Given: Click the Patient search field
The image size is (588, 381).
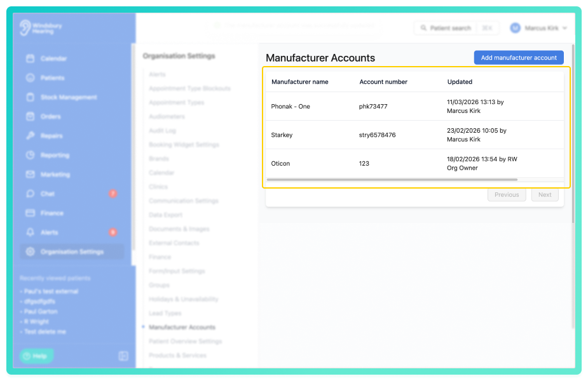Looking at the screenshot, I should point(456,28).
